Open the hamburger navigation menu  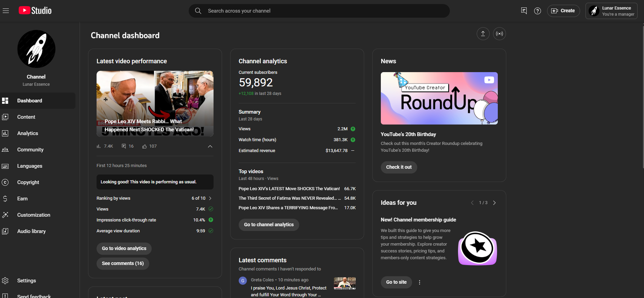point(5,11)
